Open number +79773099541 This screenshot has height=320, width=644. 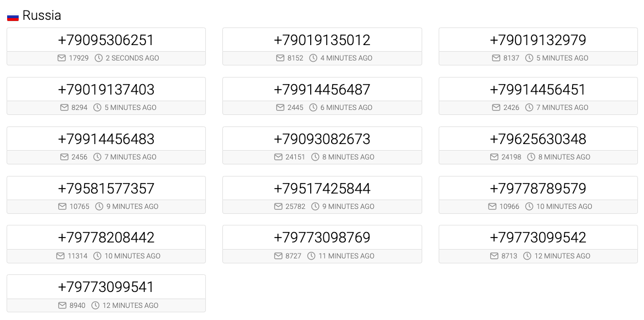[x=106, y=286]
